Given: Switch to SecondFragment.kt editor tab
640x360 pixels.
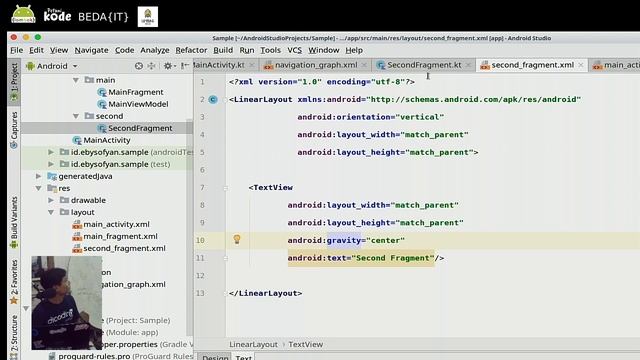Looking at the screenshot, I should click(424, 65).
